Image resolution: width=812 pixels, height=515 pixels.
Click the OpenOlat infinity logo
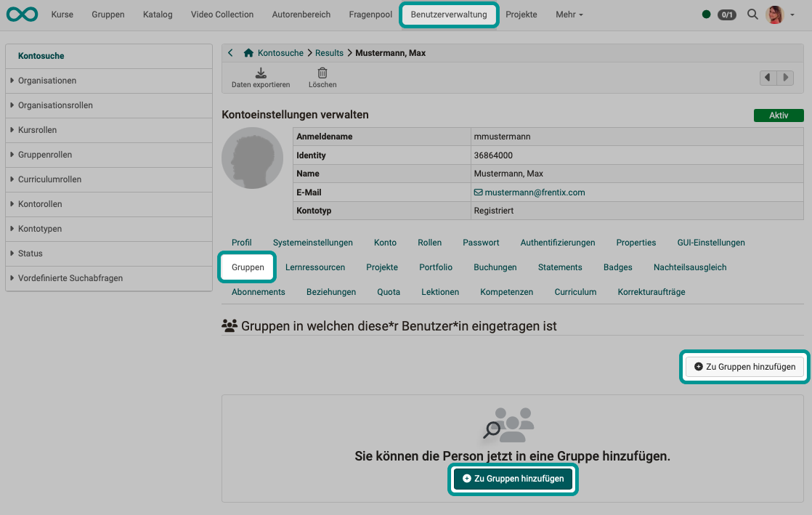(x=22, y=14)
